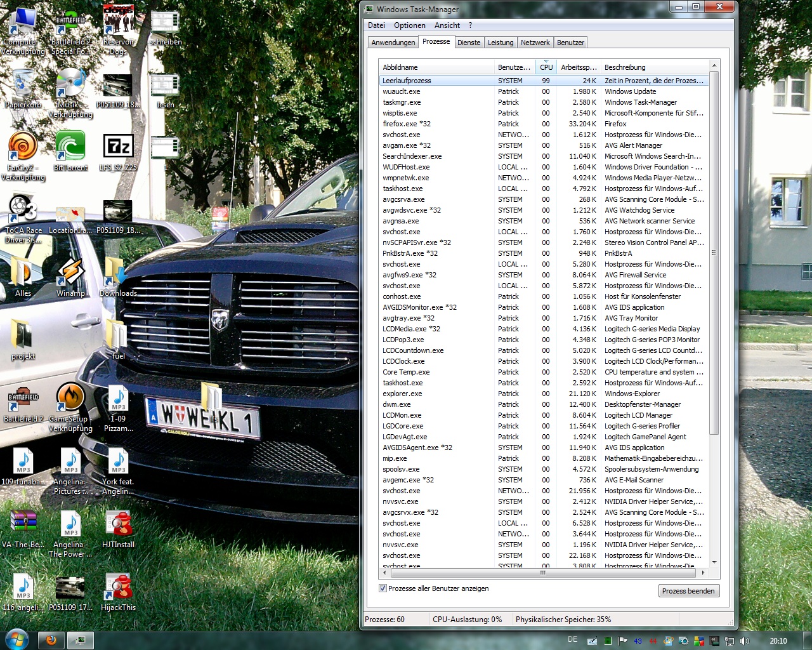Select the wuauclt.exe process row

coord(544,91)
